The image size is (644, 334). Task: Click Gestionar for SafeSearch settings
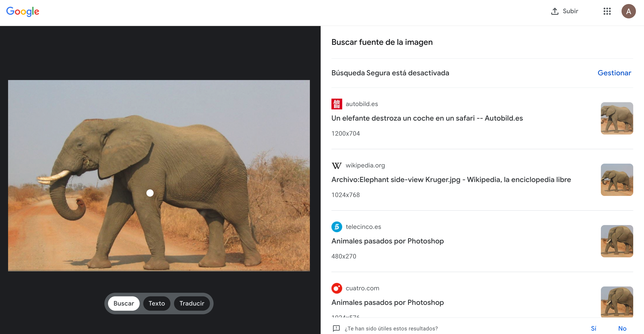click(614, 73)
